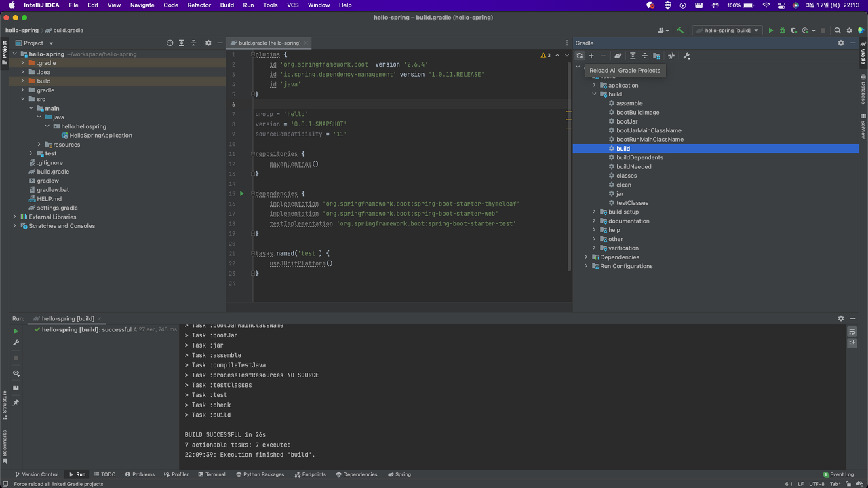The width and height of the screenshot is (868, 488).
Task: Reload All Gradle Projects icon
Action: [x=579, y=56]
